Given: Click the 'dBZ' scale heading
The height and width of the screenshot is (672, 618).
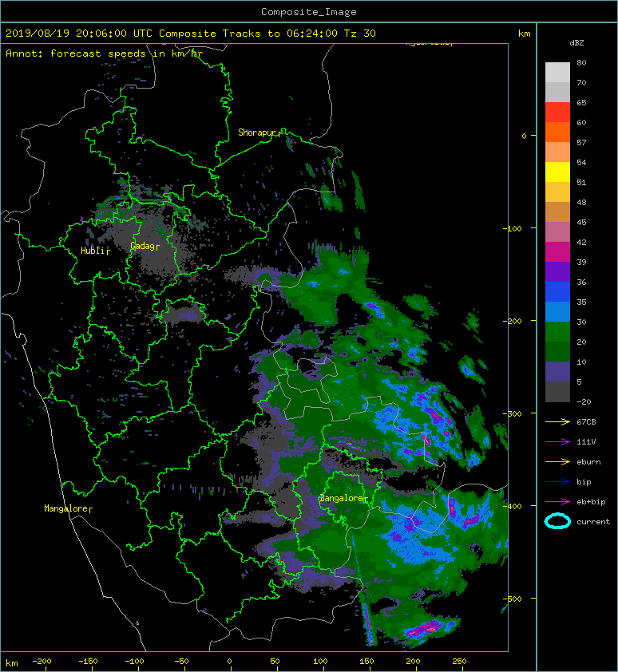Looking at the screenshot, I should [x=576, y=43].
